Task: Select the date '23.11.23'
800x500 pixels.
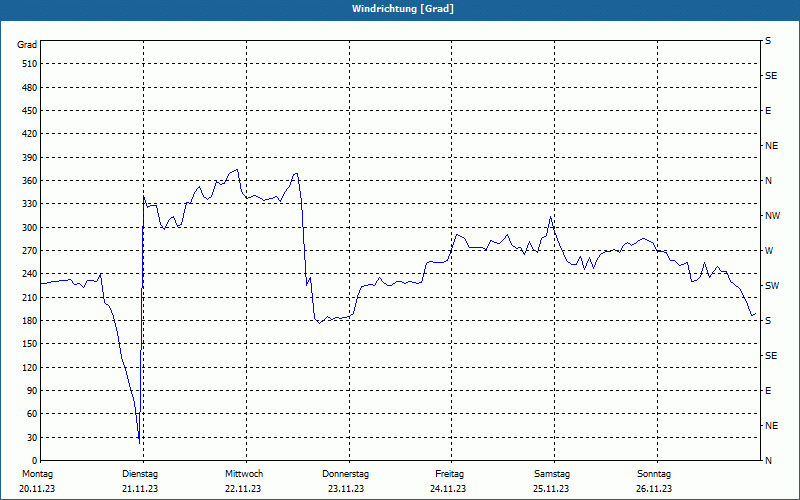Action: pos(346,489)
